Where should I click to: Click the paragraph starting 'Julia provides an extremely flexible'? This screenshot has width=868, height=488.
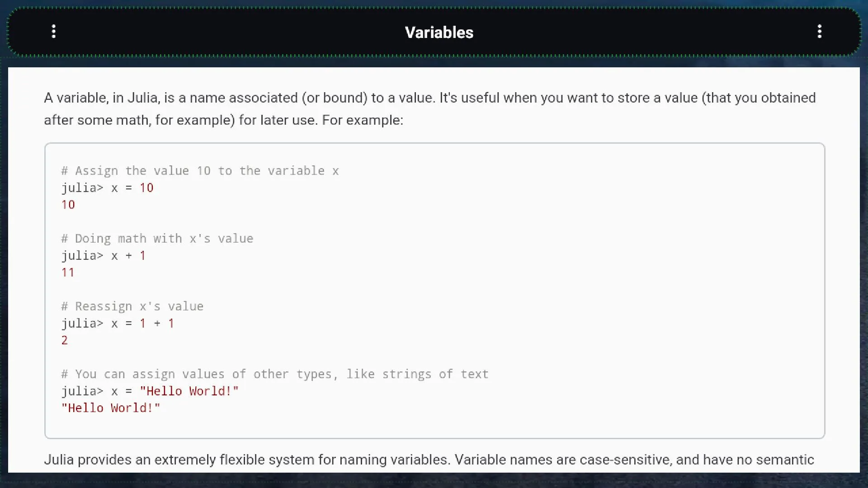(429, 460)
